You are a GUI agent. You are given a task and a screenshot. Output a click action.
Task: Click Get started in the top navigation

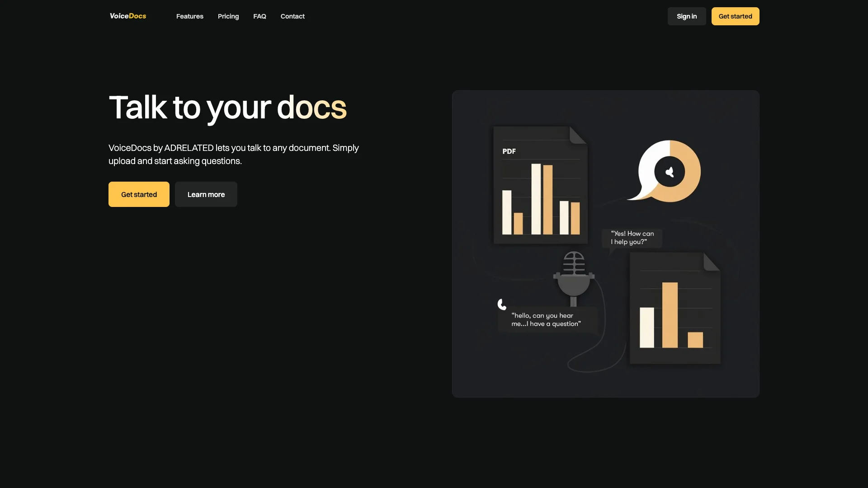click(x=735, y=16)
